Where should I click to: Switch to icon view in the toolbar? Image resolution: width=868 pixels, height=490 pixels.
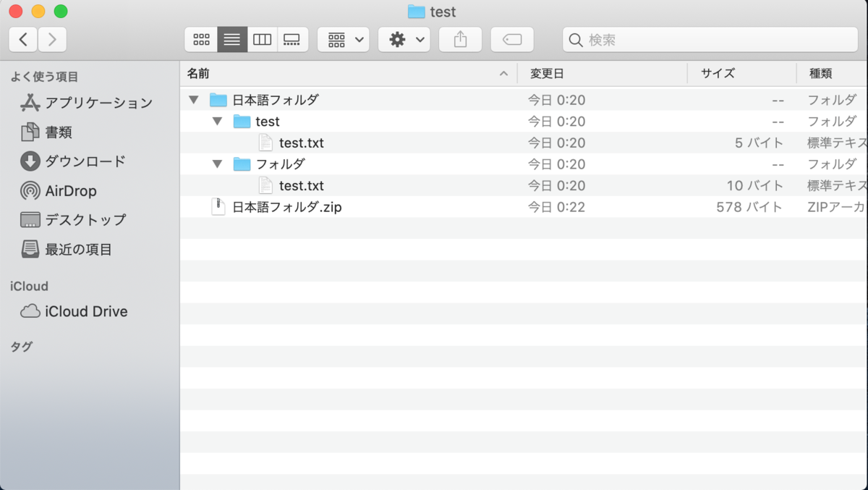[201, 39]
